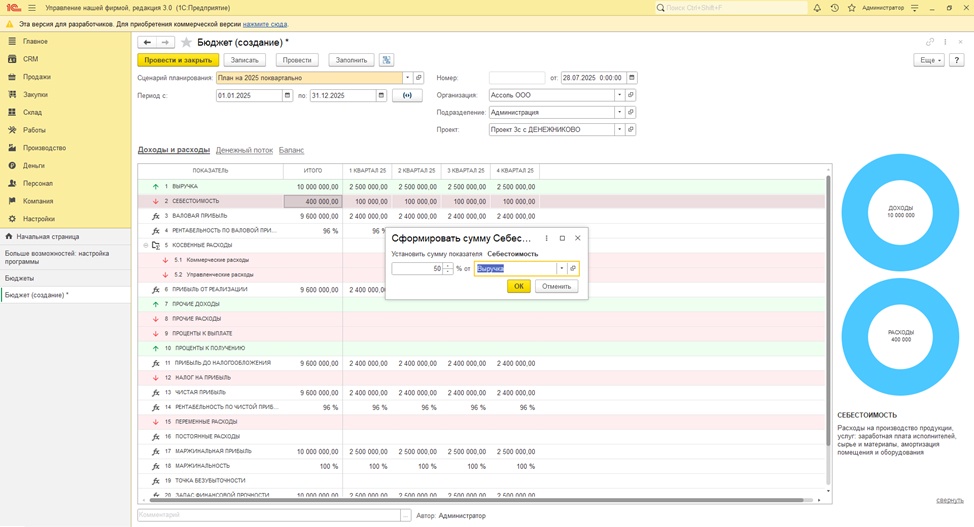
Task: Open favorites star in top bar
Action: click(853, 8)
